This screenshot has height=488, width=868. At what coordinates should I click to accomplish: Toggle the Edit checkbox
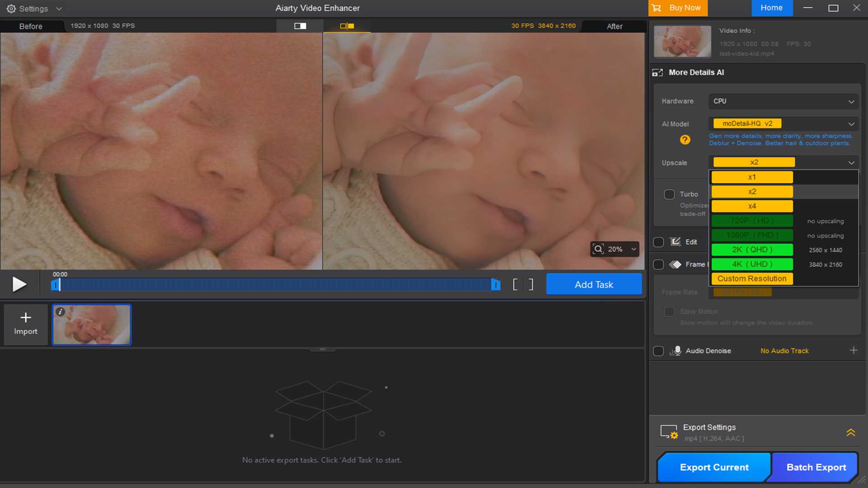[x=658, y=242]
